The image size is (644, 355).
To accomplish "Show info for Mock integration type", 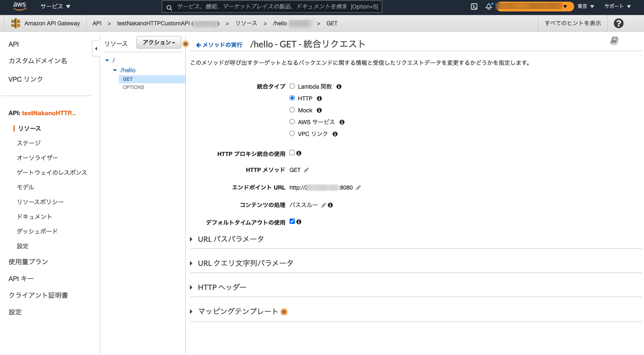I will coord(319,110).
